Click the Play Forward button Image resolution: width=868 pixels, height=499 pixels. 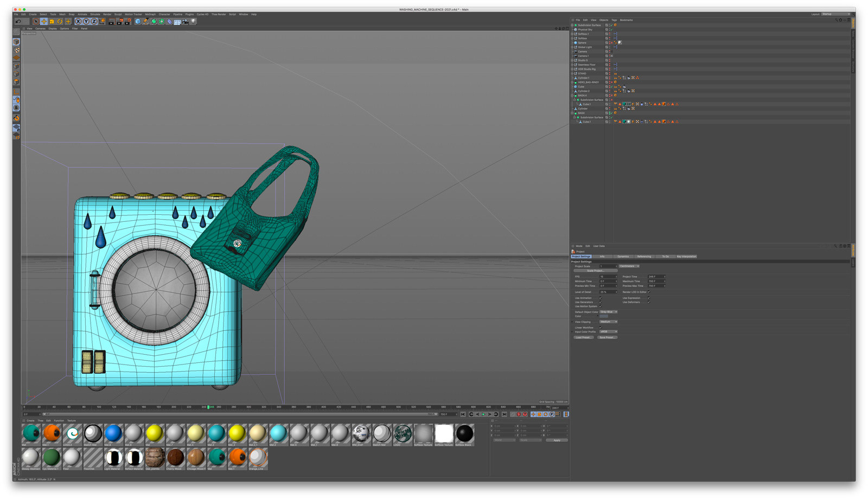[x=483, y=414]
